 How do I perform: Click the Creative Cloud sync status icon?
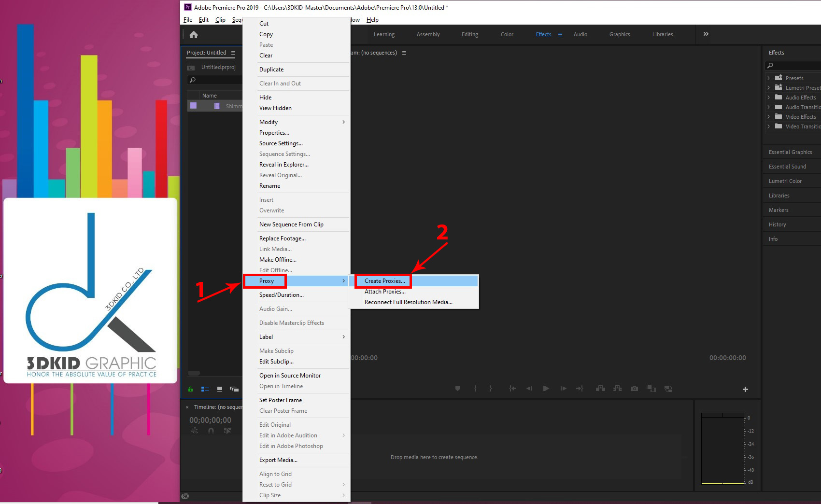pyautogui.click(x=185, y=496)
